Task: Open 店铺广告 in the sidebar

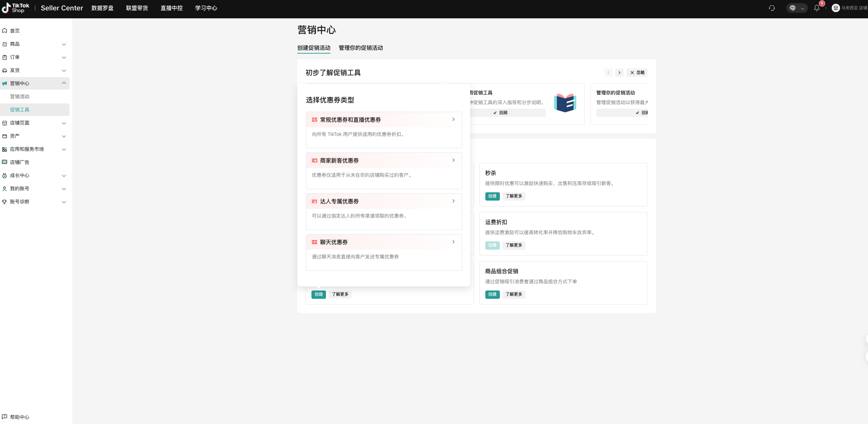Action: point(19,162)
